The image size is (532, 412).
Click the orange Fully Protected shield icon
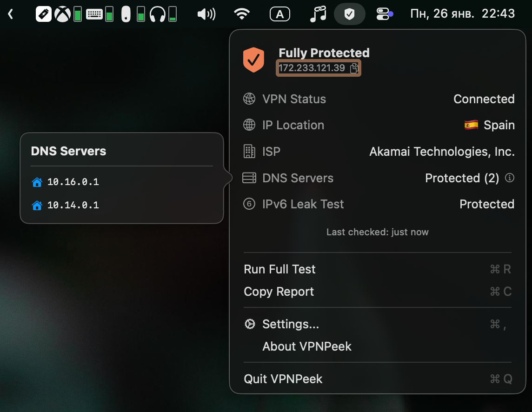coord(253,60)
